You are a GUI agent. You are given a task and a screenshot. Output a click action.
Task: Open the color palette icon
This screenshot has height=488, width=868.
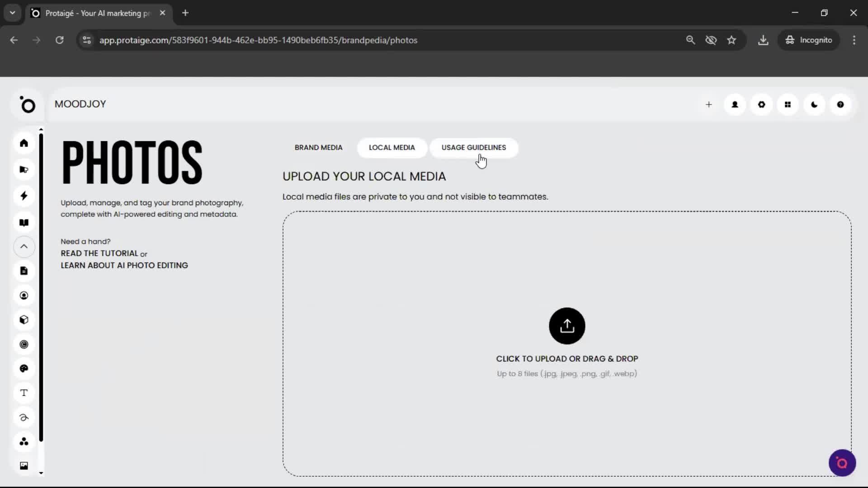[x=24, y=369]
